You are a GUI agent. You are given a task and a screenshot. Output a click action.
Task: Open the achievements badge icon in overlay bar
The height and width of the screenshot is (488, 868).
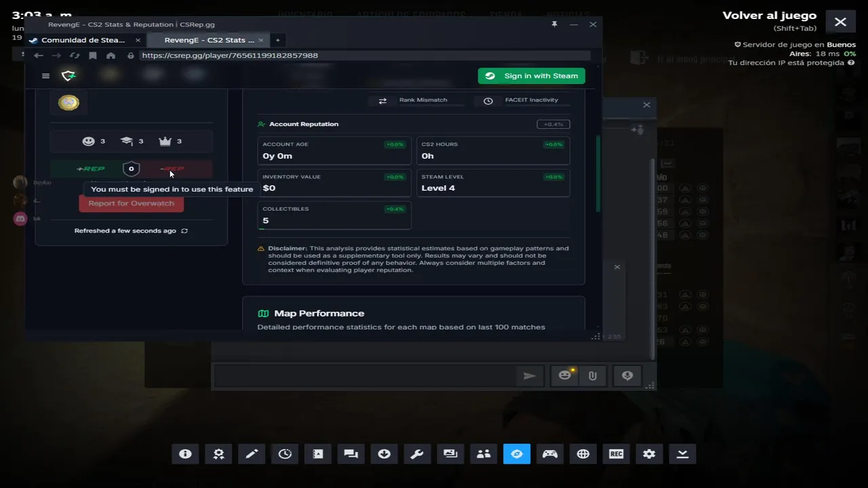[x=218, y=454]
